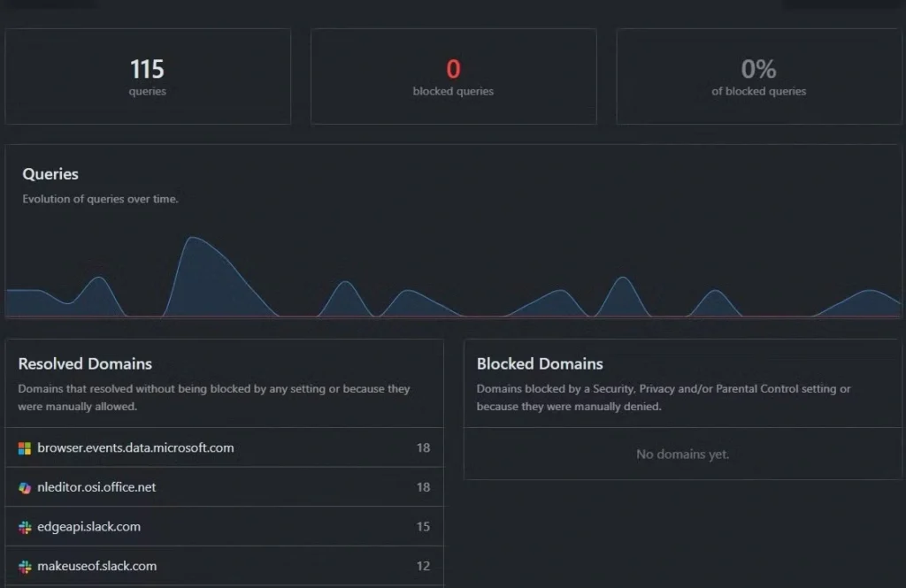Click the Slack icon next to makeuseof.slack.com
The height and width of the screenshot is (588, 906).
pyautogui.click(x=25, y=566)
